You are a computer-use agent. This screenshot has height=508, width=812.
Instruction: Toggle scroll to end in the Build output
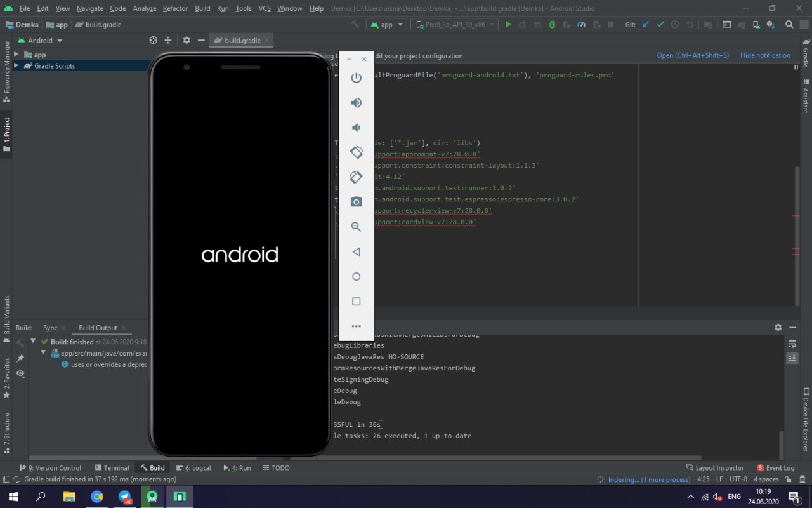tap(792, 359)
